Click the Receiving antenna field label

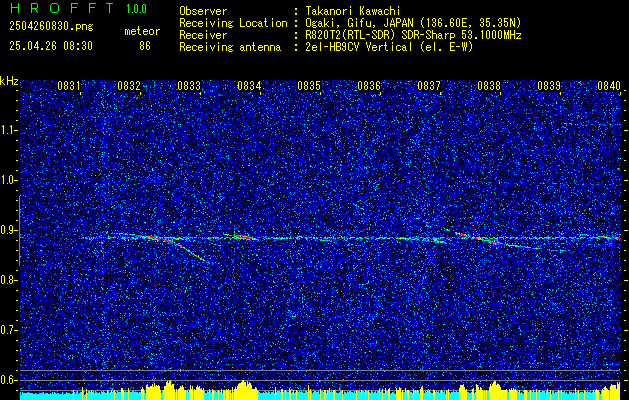pos(230,47)
